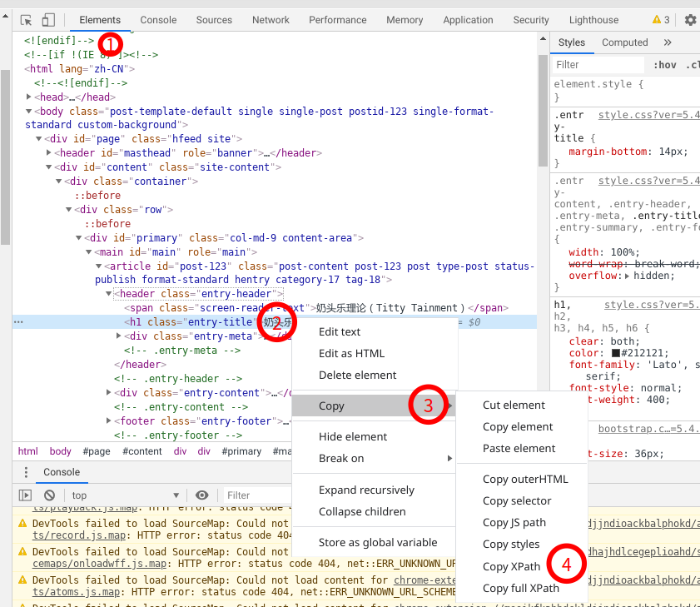700x607 pixels.
Task: Open the Lighthouse tab
Action: point(593,20)
